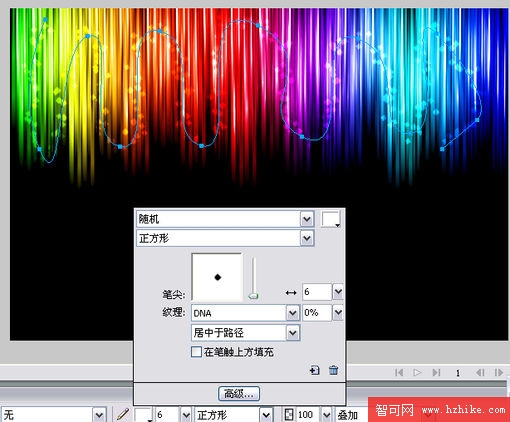Advance to the next frame
This screenshot has height=422, width=510.
click(x=499, y=372)
